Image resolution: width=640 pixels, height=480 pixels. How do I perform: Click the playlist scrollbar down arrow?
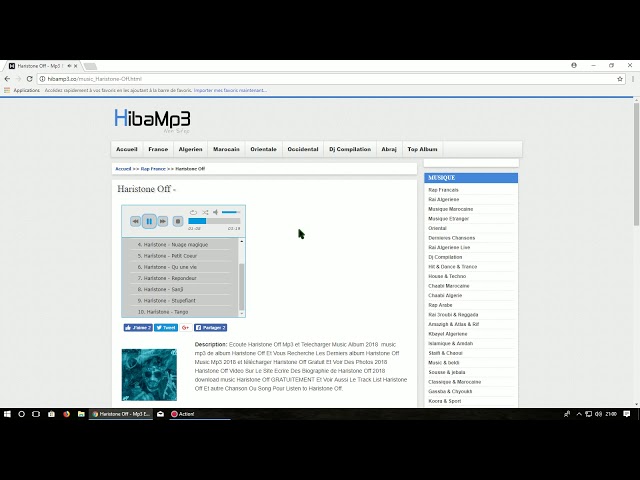click(x=242, y=313)
